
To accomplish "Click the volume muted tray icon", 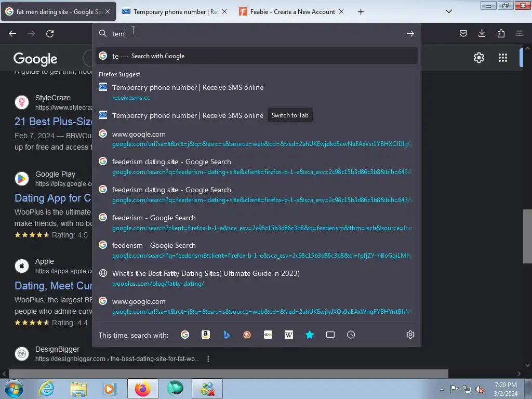I will (480, 389).
